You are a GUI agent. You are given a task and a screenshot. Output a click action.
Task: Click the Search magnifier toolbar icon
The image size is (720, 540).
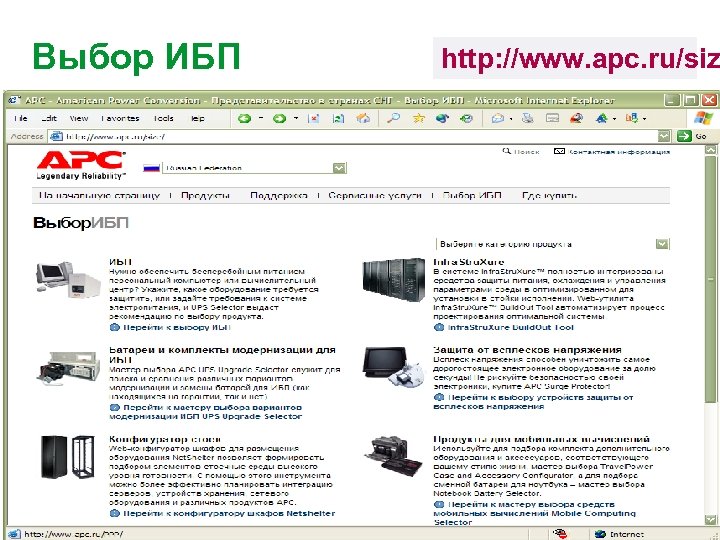(393, 118)
